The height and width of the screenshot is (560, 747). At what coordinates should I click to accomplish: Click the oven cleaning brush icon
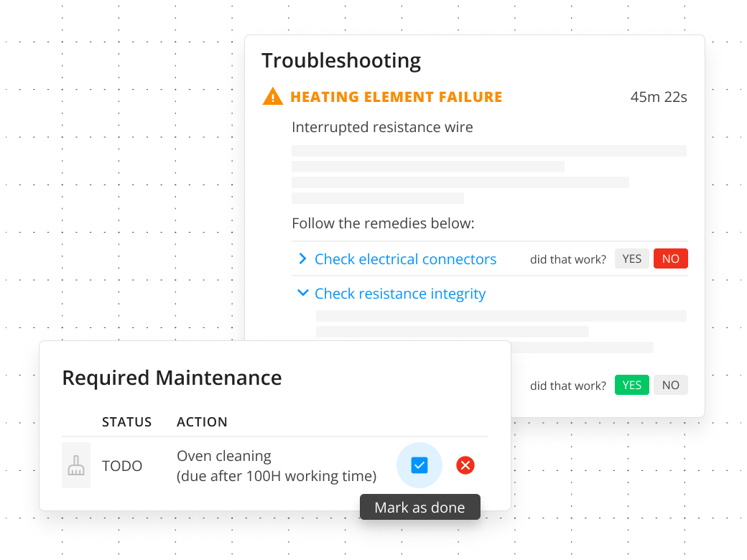[75, 465]
